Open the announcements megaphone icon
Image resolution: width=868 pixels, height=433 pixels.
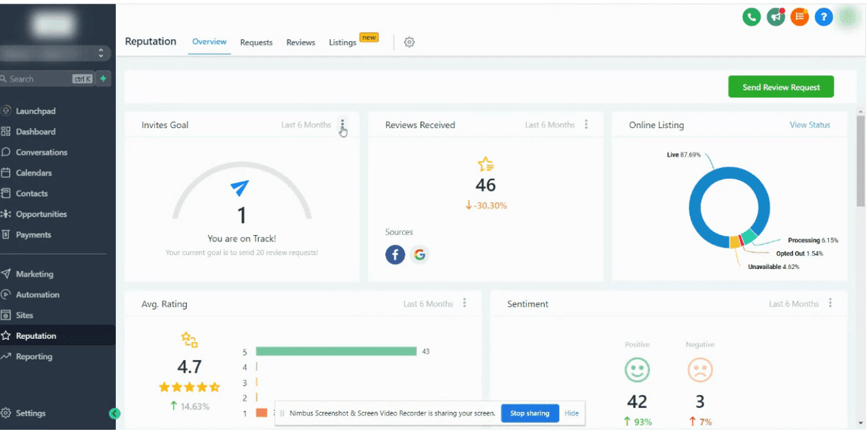pos(775,17)
